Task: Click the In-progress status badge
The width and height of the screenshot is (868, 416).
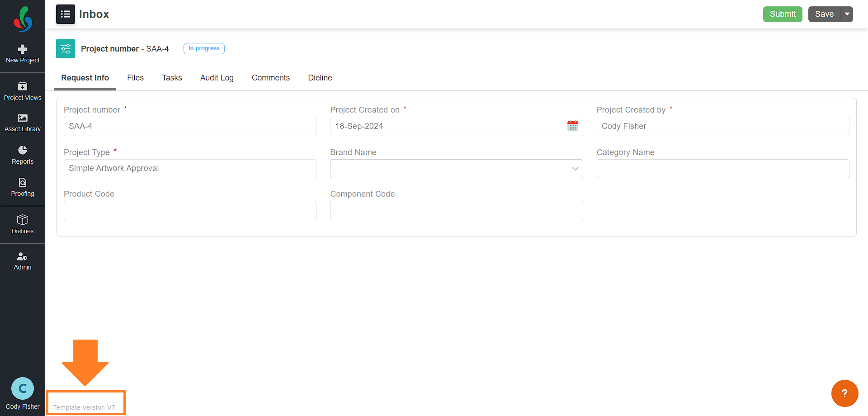Action: pyautogui.click(x=204, y=48)
